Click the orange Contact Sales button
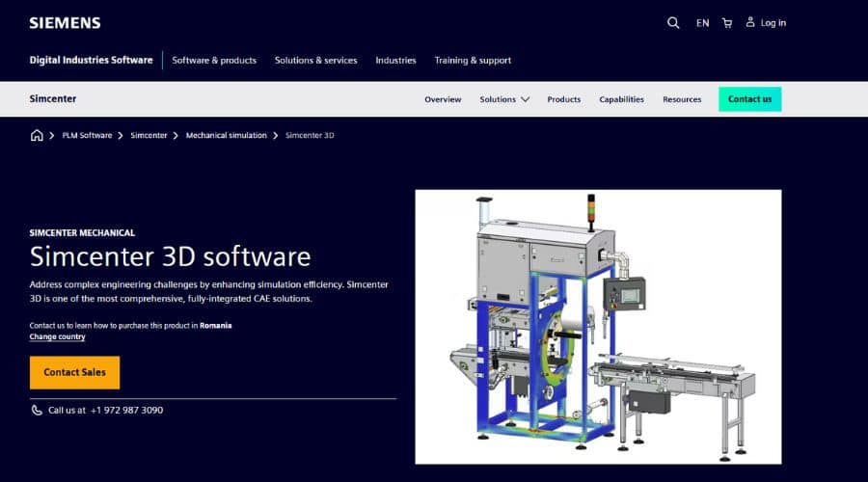This screenshot has height=482, width=868. coord(74,372)
